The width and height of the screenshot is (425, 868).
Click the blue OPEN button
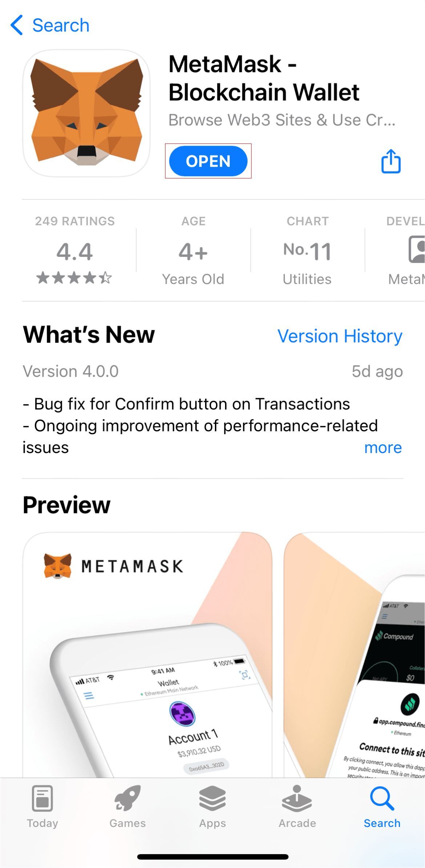click(208, 161)
